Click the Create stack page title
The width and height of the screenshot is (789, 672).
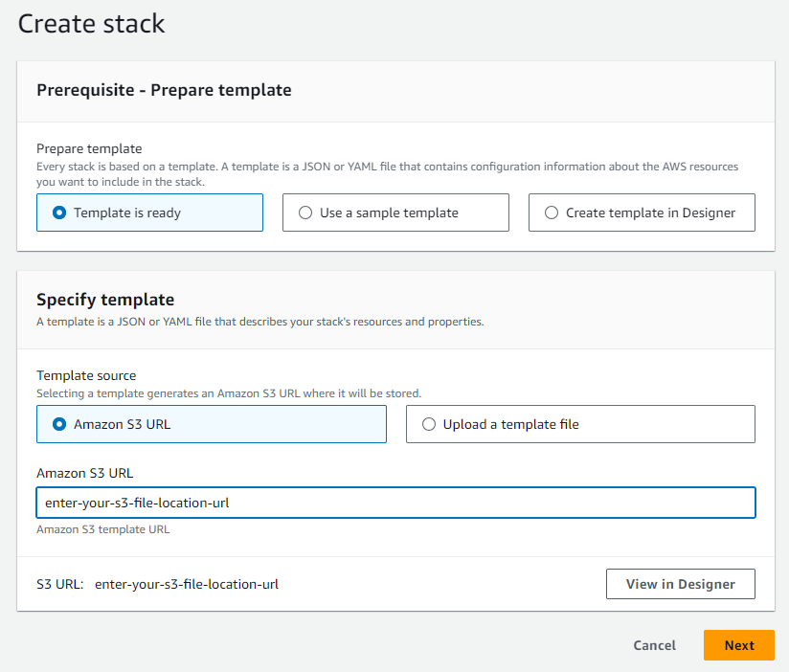(92, 24)
